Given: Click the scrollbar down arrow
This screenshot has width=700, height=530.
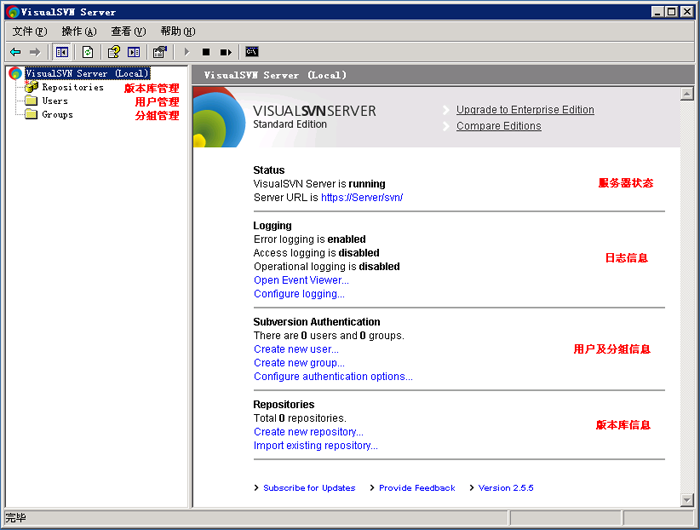Looking at the screenshot, I should pyautogui.click(x=687, y=500).
